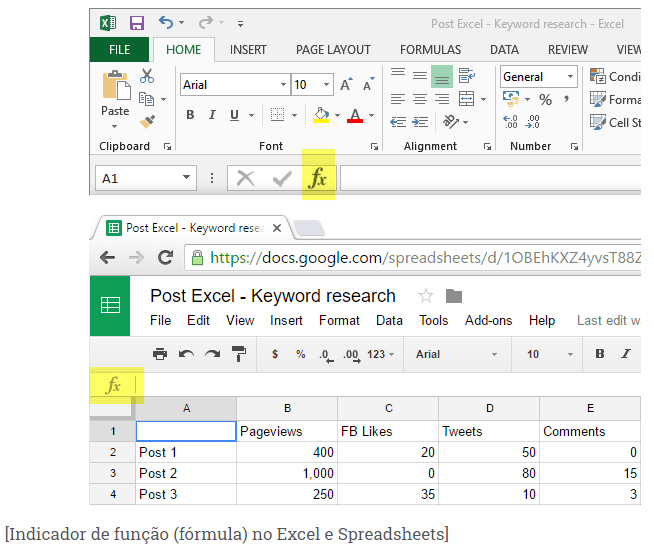Switch to the Excel INSERT ribbon tab
The height and width of the screenshot is (544, 654).
[248, 50]
